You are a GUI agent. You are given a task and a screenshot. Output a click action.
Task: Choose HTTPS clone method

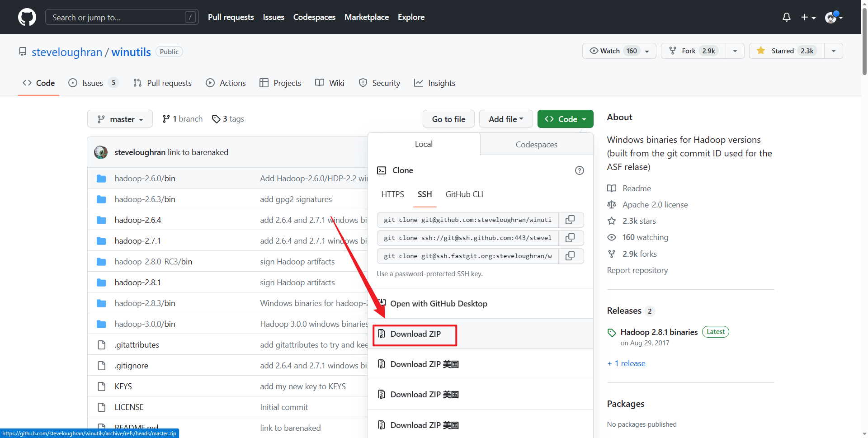point(392,194)
